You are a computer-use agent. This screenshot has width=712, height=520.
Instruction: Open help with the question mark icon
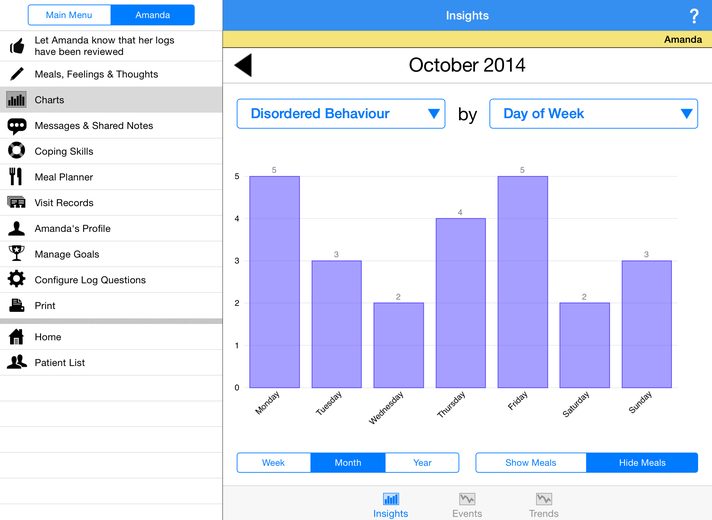click(x=694, y=16)
